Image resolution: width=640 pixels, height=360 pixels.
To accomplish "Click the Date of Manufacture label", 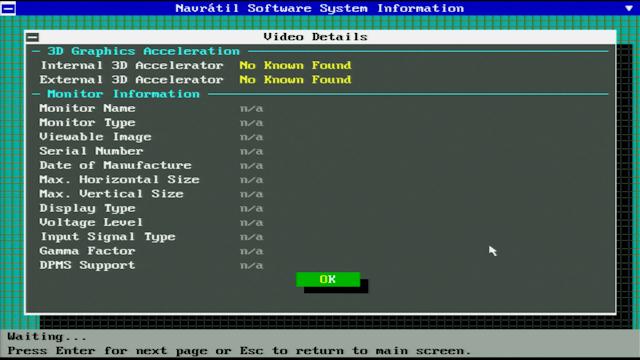I will click(x=116, y=166).
